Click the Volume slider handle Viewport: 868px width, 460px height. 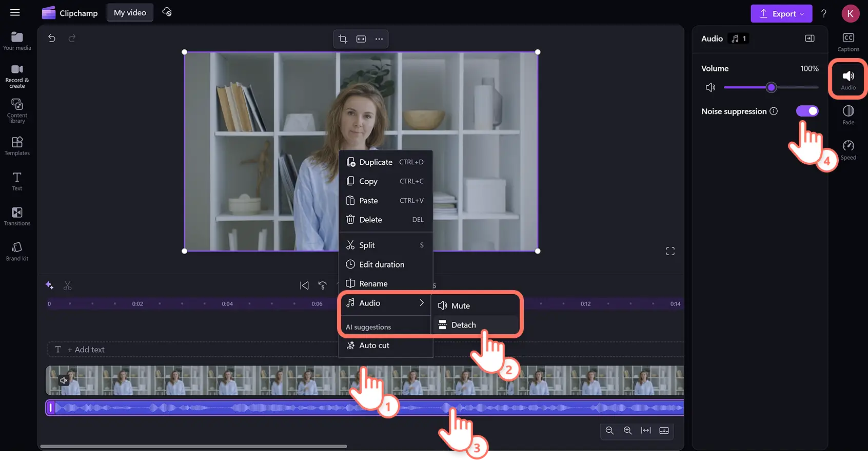point(771,87)
